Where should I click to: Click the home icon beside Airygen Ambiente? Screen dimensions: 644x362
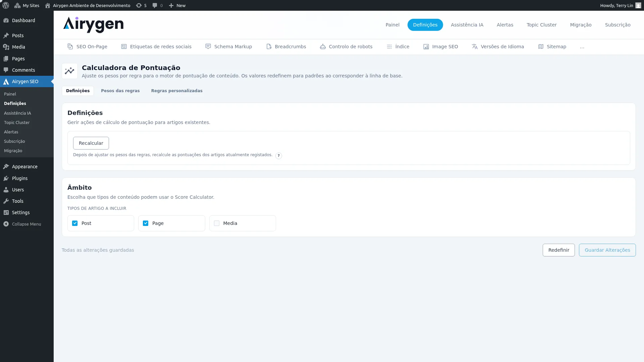click(x=48, y=5)
